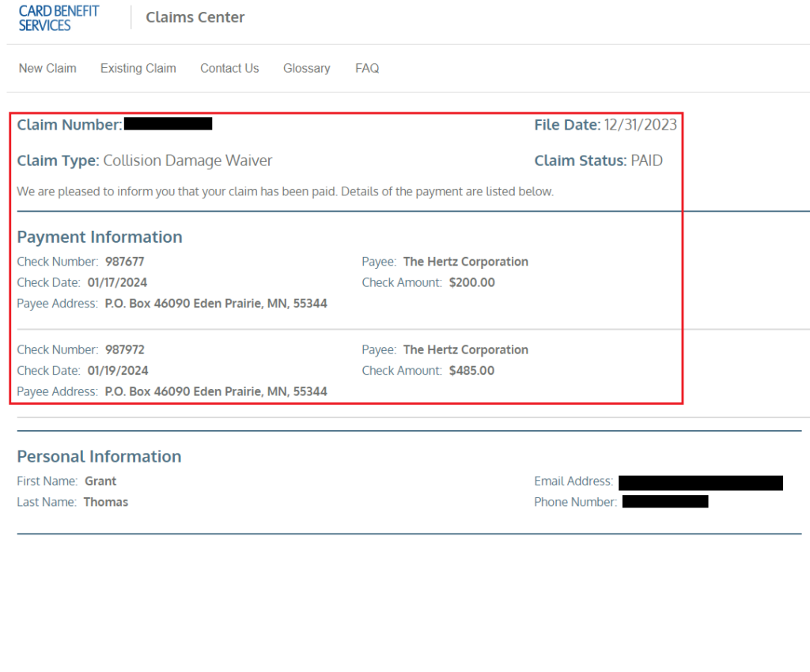Click the redacted email address field

[700, 482]
